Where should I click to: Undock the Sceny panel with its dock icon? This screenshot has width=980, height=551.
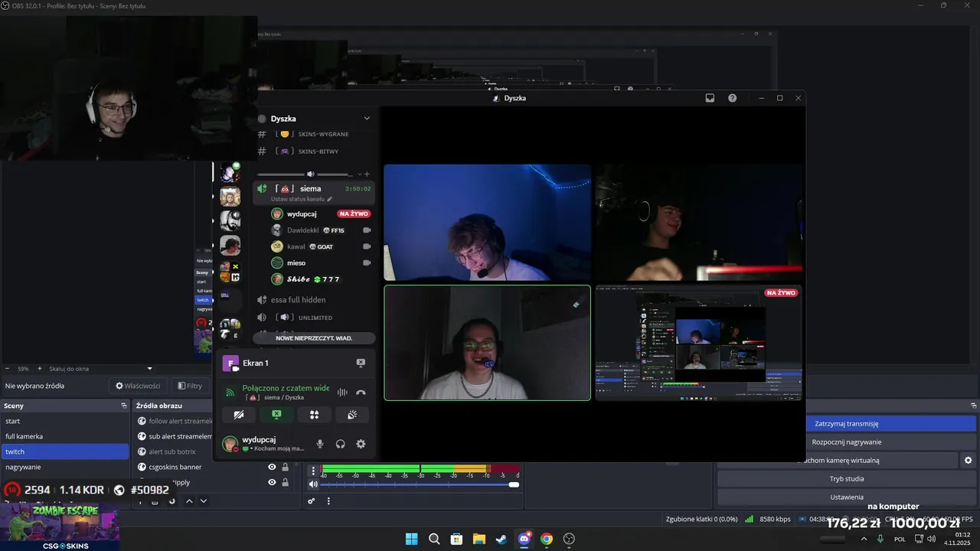124,406
